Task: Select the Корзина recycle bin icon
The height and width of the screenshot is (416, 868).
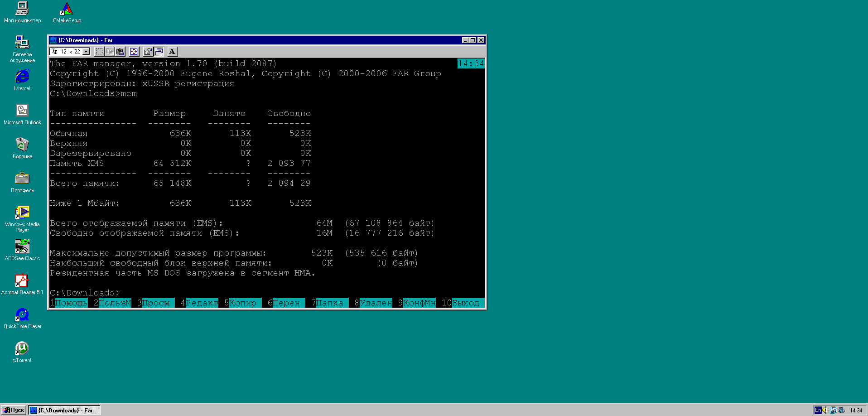Action: click(22, 145)
